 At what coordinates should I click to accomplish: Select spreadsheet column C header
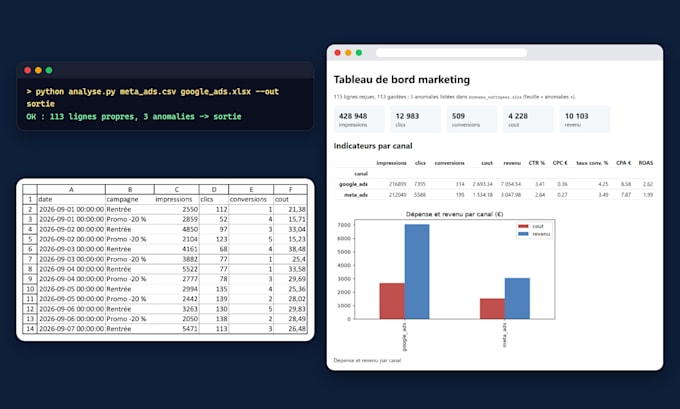point(177,189)
